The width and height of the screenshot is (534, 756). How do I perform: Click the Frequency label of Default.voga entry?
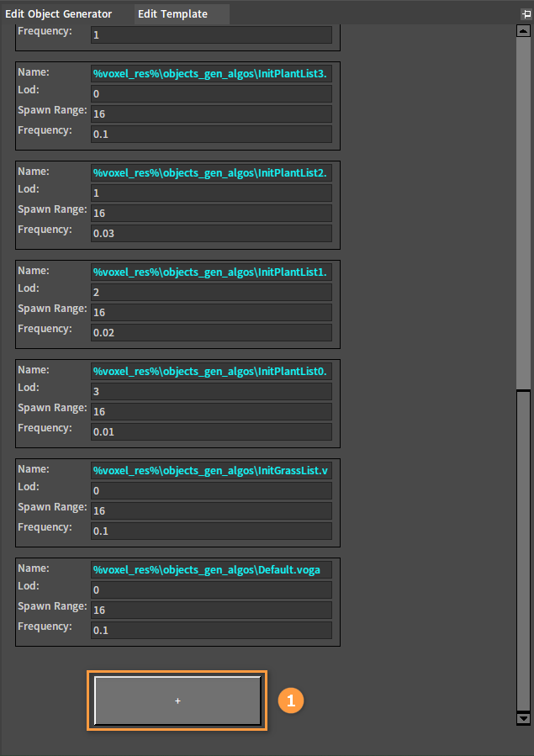pos(45,626)
